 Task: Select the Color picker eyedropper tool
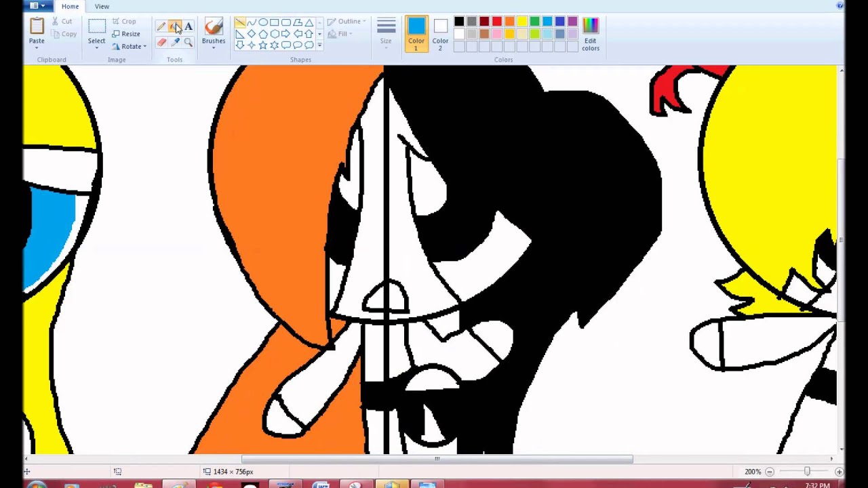click(175, 42)
